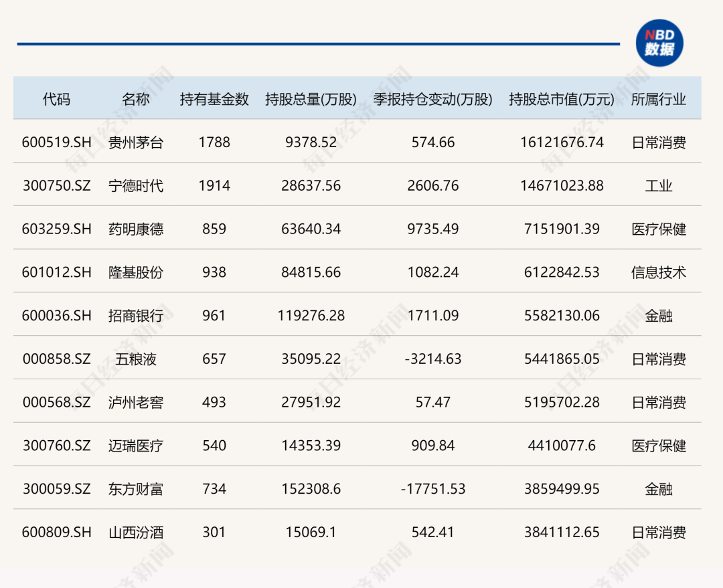Click change value 542.41
723x588 pixels.
coord(432,532)
